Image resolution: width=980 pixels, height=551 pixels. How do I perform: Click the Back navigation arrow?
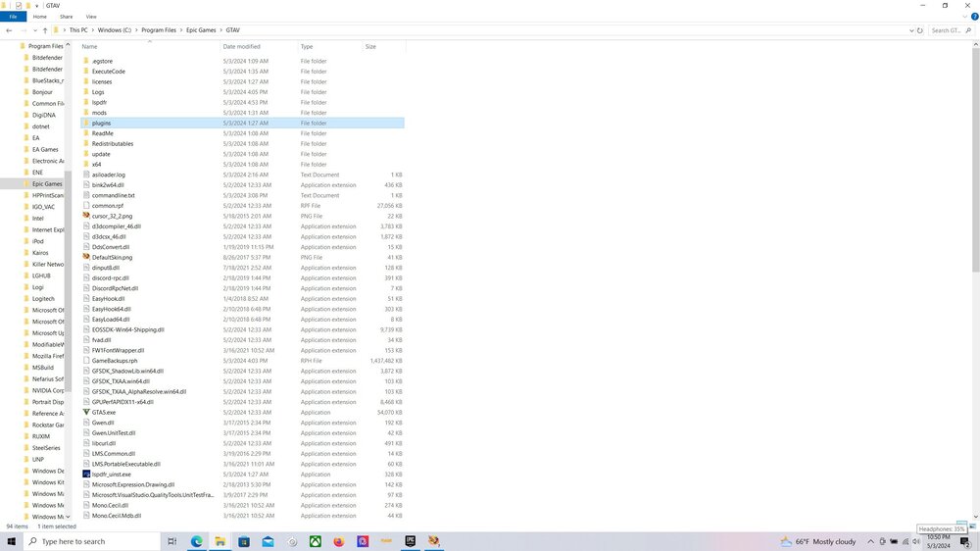point(9,30)
